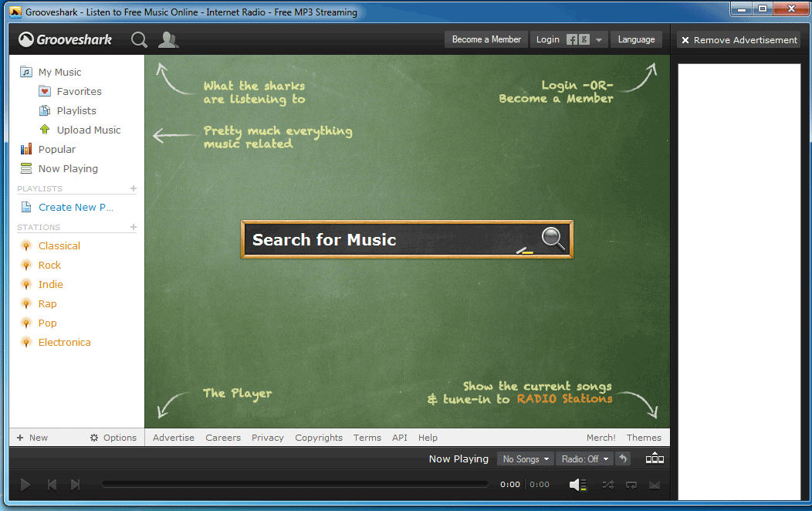The image size is (812, 511).
Task: Open the community people icon in the header
Action: coord(167,39)
